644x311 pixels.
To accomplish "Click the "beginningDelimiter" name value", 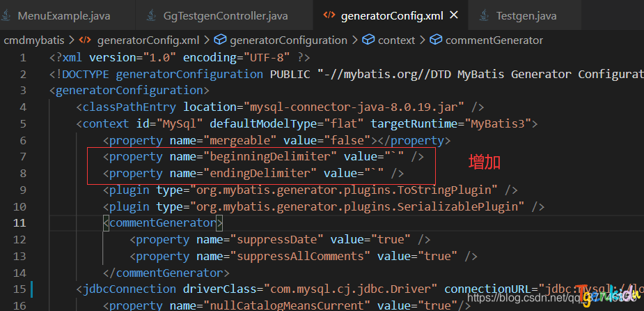I will click(270, 157).
